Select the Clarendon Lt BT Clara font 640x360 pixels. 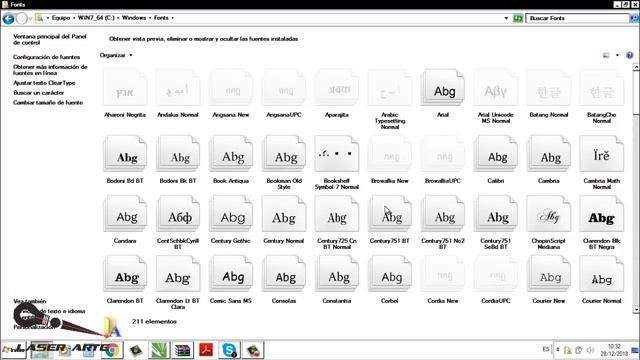(x=178, y=273)
